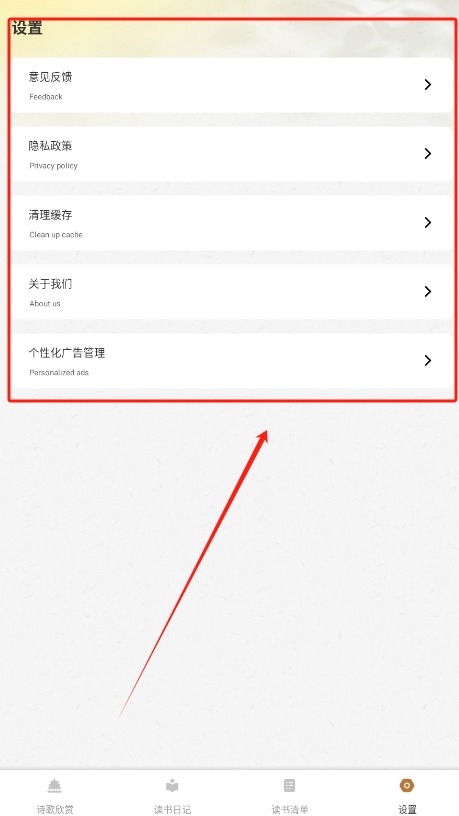Click the 设置 page title
The image size is (459, 816).
pyautogui.click(x=27, y=28)
